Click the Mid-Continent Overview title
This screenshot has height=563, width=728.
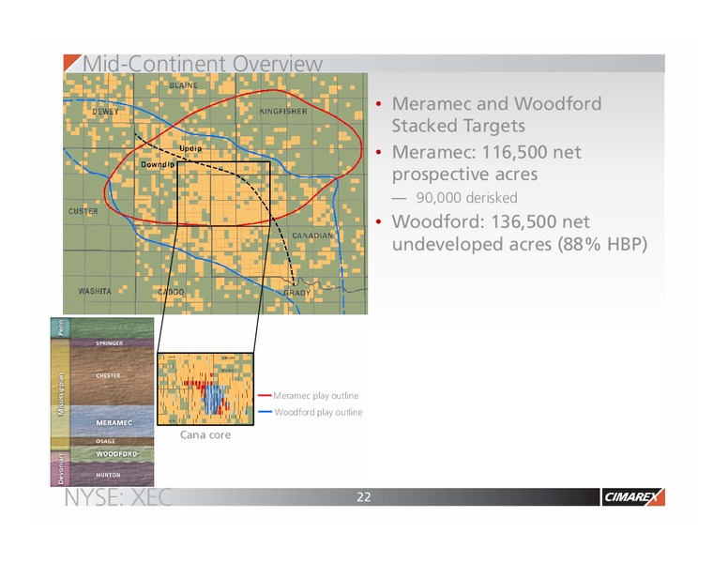point(202,64)
